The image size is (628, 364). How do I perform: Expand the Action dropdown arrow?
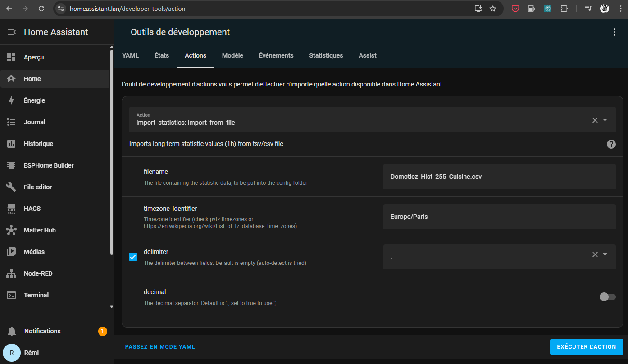click(x=605, y=120)
